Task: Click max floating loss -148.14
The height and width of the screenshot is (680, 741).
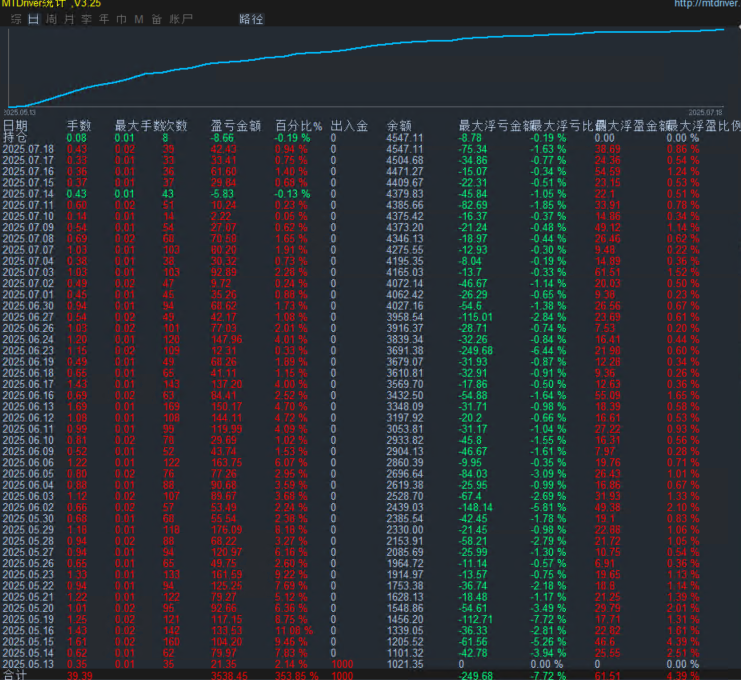Action: pyautogui.click(x=475, y=508)
